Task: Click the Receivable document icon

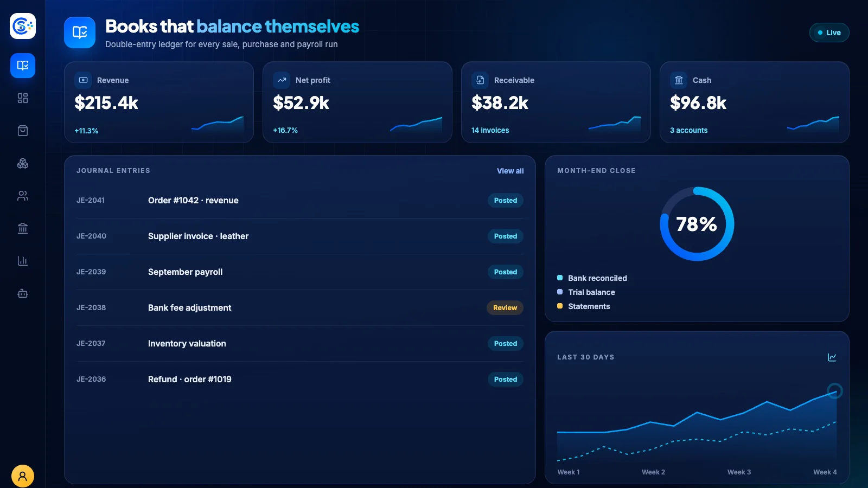Action: 480,80
